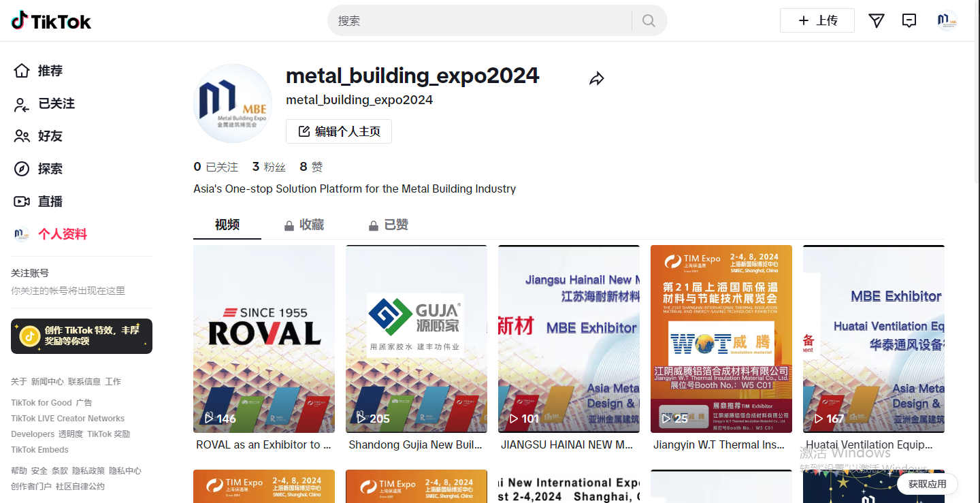The height and width of the screenshot is (503, 980).
Task: Open the GUJA Shandong Gujia video
Action: 416,339
